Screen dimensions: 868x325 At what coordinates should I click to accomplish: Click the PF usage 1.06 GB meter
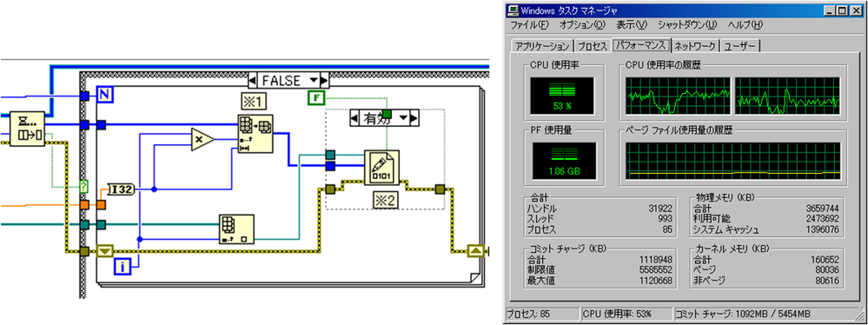point(565,161)
